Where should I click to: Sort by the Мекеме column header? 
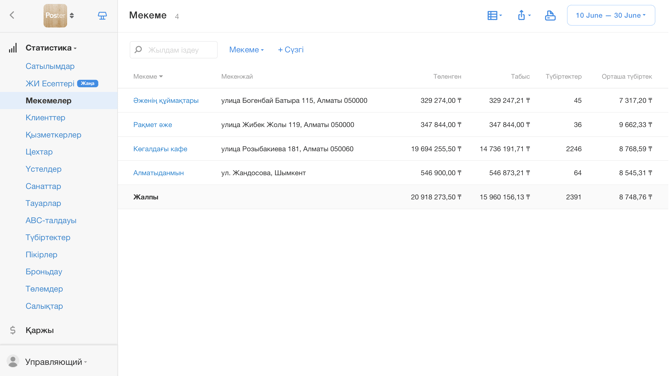tap(148, 76)
